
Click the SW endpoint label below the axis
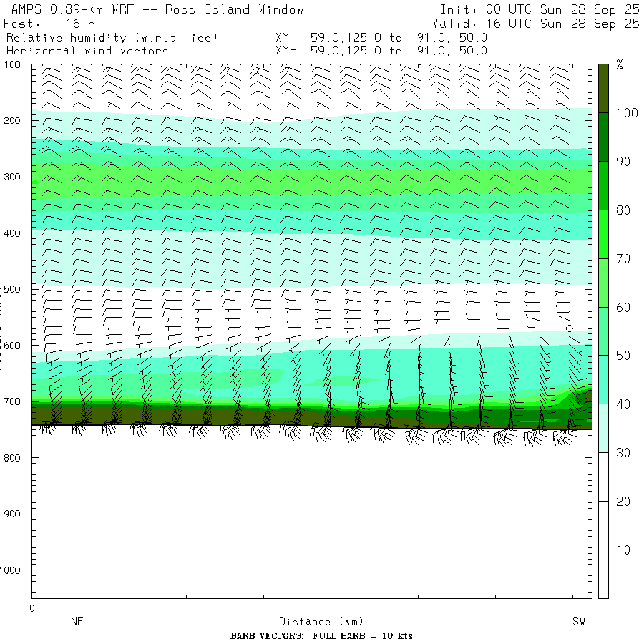point(578,622)
